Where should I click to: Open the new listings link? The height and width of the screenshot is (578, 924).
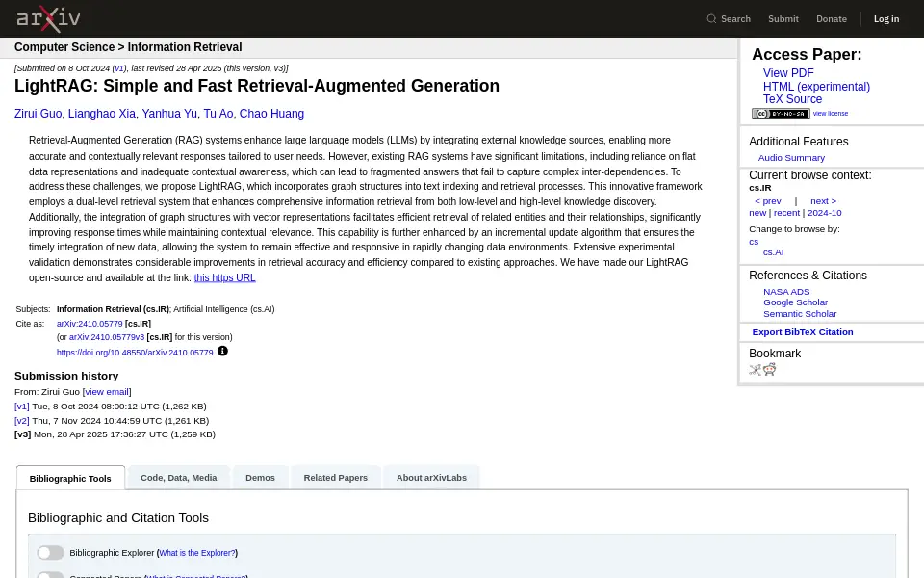757,213
